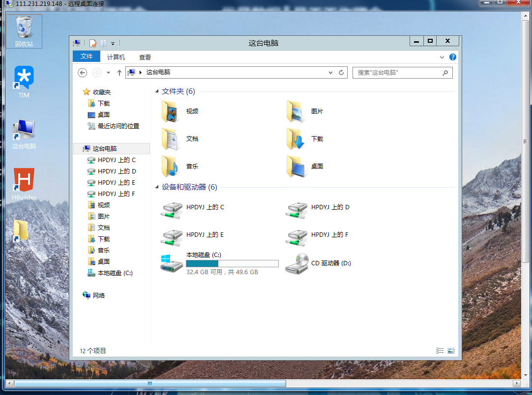
Task: Click the 本地磁盘 (C:) usage bar
Action: coord(232,263)
